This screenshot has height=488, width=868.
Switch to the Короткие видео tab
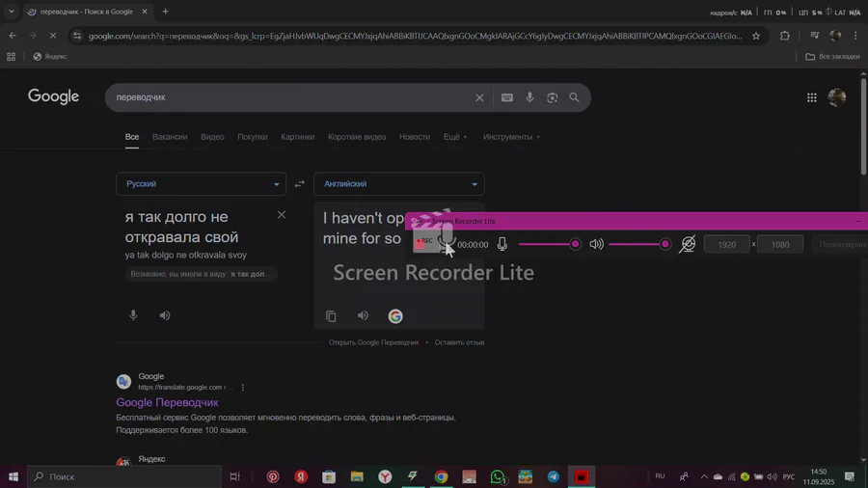point(357,137)
